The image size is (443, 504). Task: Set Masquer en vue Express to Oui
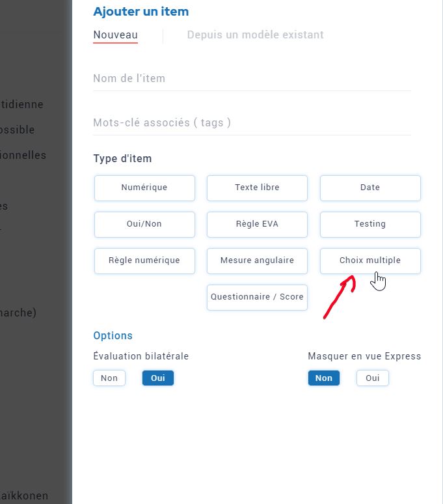[x=372, y=378]
